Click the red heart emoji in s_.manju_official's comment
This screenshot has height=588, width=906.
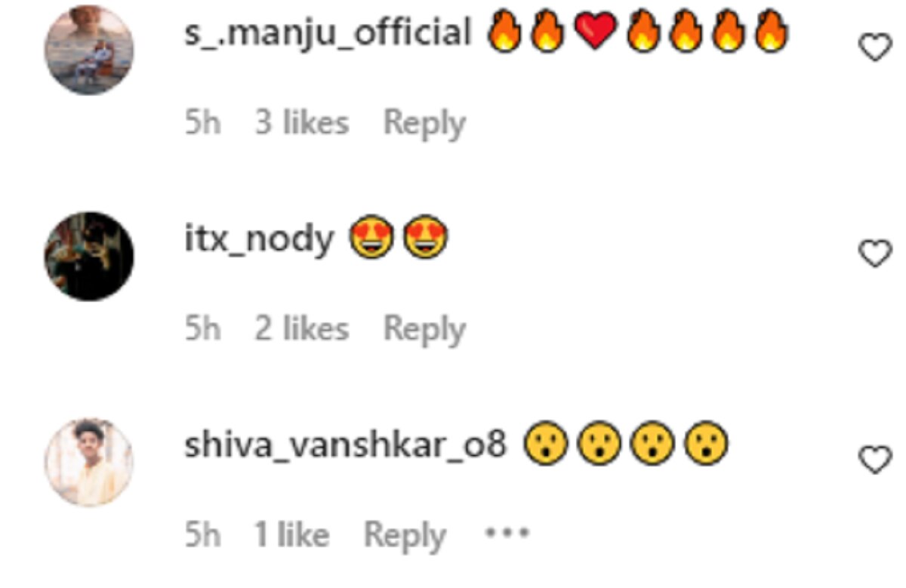tap(596, 34)
